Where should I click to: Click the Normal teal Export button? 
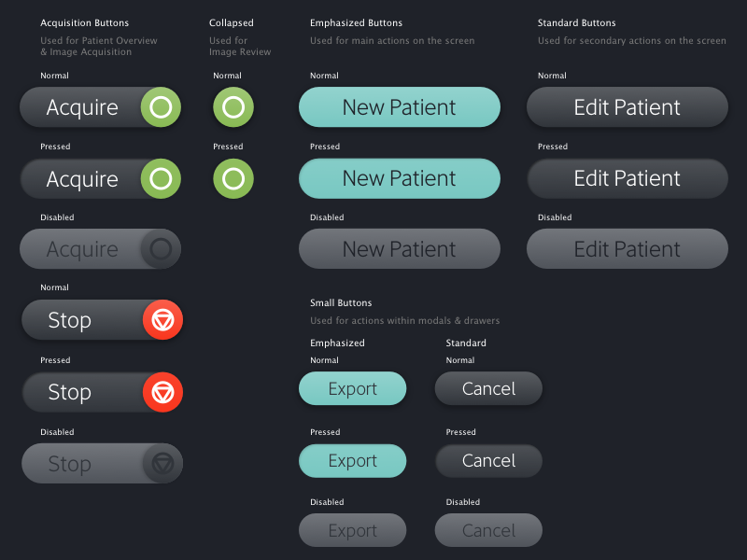353,389
